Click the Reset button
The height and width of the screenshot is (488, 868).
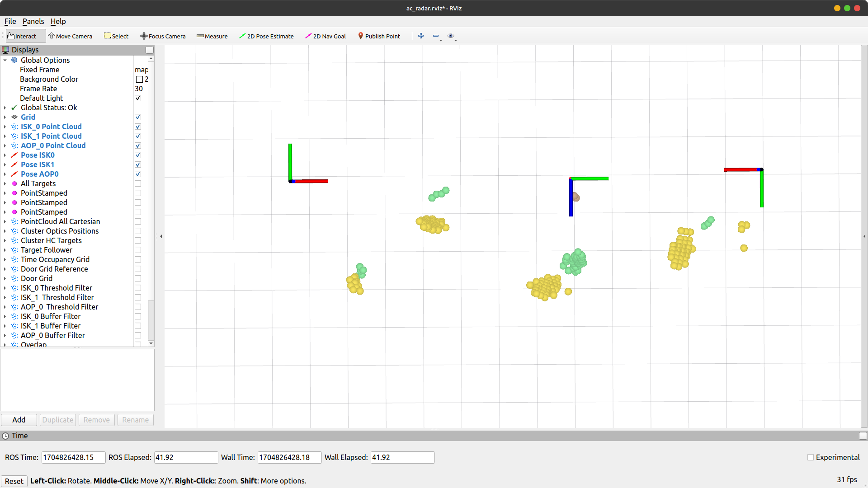click(x=14, y=481)
